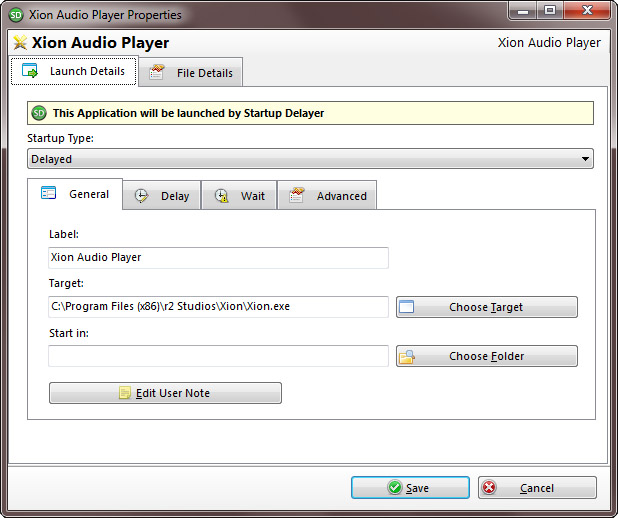The image size is (618, 518).
Task: Open the Advanced sub-tab
Action: [x=327, y=196]
